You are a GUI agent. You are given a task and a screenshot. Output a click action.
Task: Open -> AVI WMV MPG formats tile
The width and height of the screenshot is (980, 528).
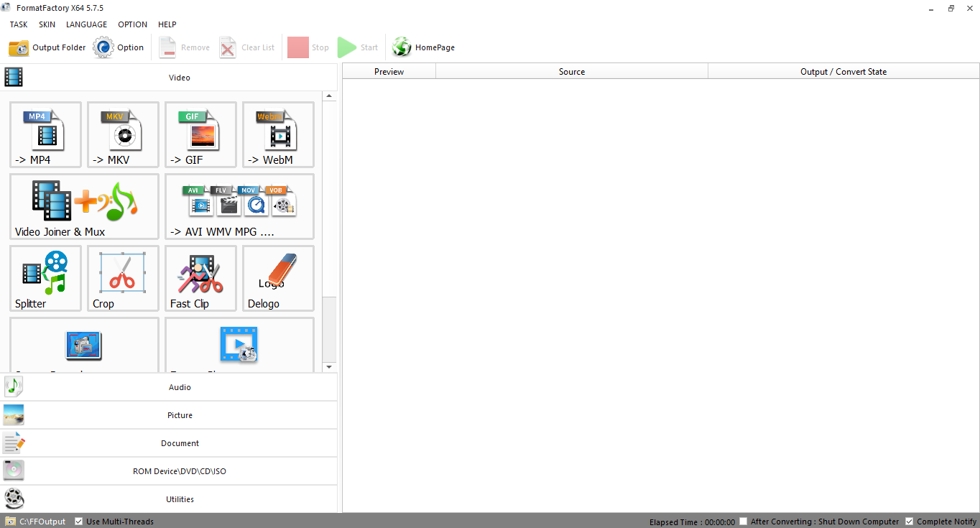(x=240, y=207)
